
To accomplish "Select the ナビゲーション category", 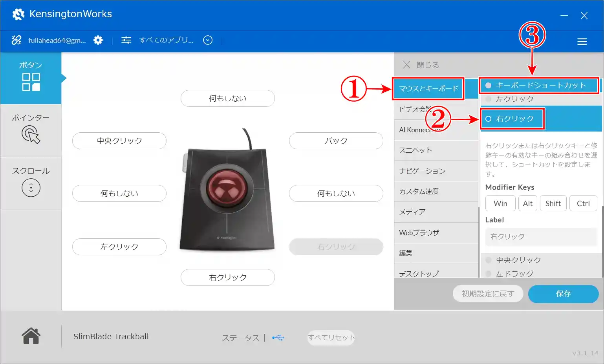I will tap(436, 171).
